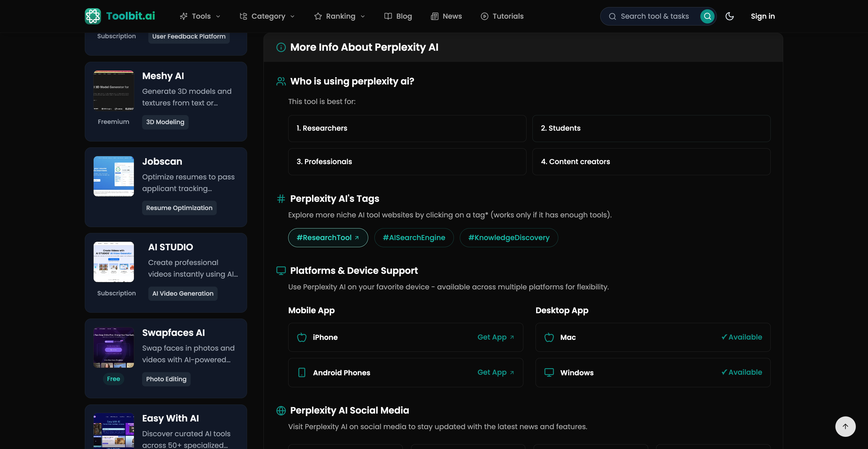Click the info icon beside More Info heading

pyautogui.click(x=281, y=47)
